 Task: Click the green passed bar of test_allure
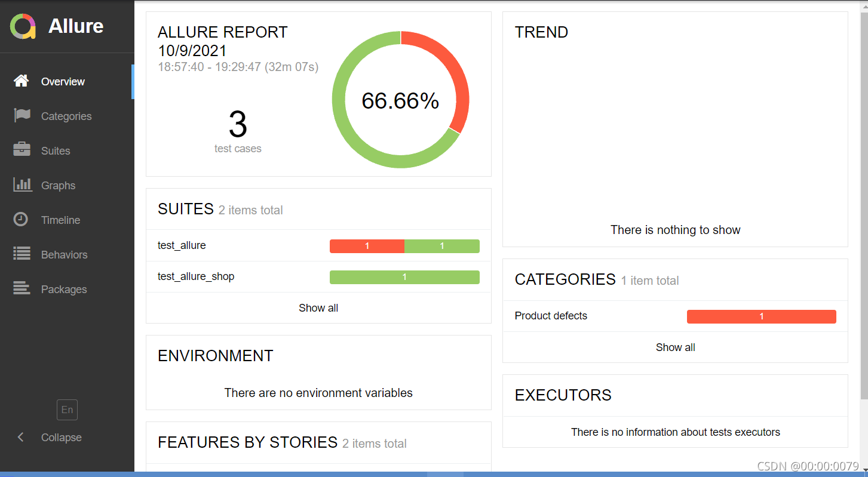point(442,246)
